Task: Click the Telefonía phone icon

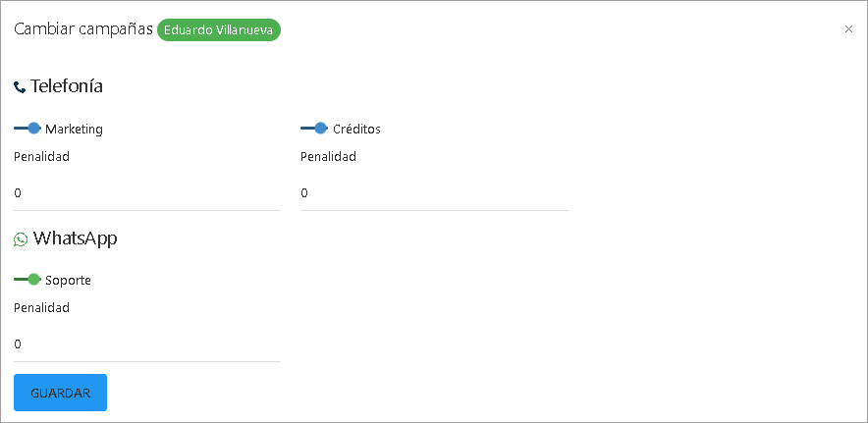Action: click(x=20, y=87)
